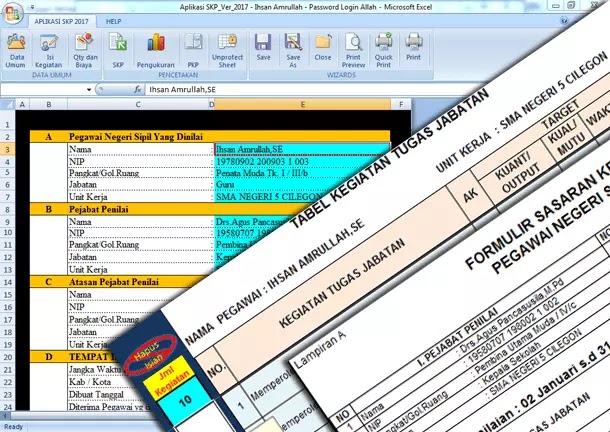This screenshot has width=610, height=432.
Task: Click the Excel help question icon
Action: pyautogui.click(x=564, y=21)
